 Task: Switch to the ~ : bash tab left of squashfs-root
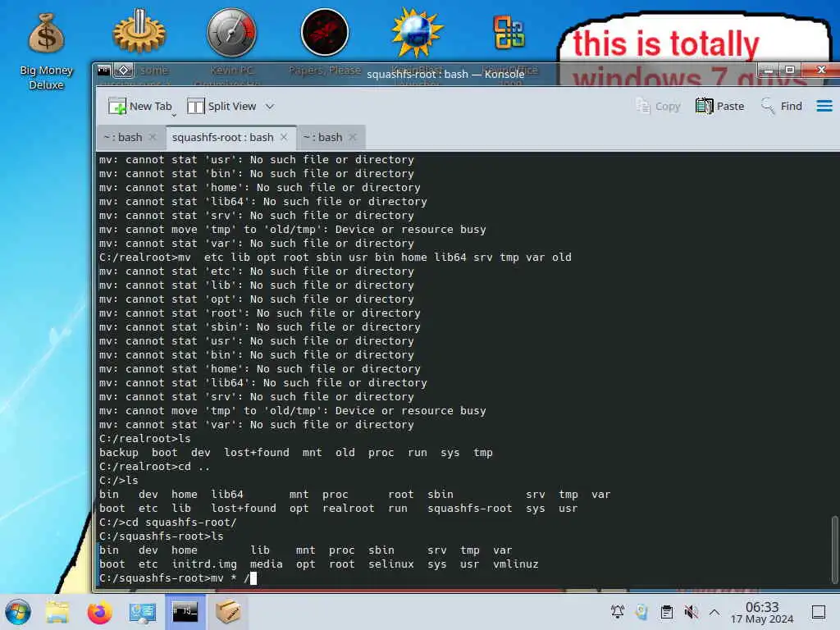130,138
